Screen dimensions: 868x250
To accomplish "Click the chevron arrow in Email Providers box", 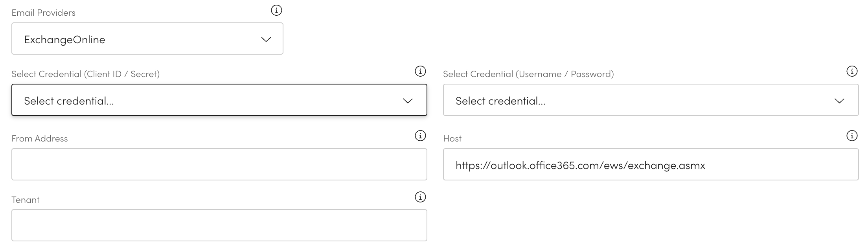I will tap(266, 39).
